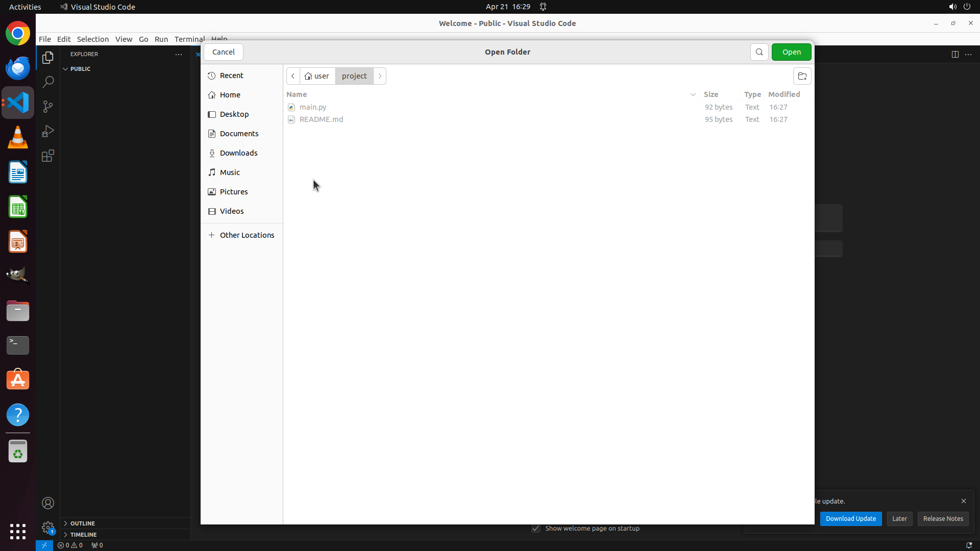Image resolution: width=980 pixels, height=551 pixels.
Task: Click the Cancel button
Action: (224, 52)
